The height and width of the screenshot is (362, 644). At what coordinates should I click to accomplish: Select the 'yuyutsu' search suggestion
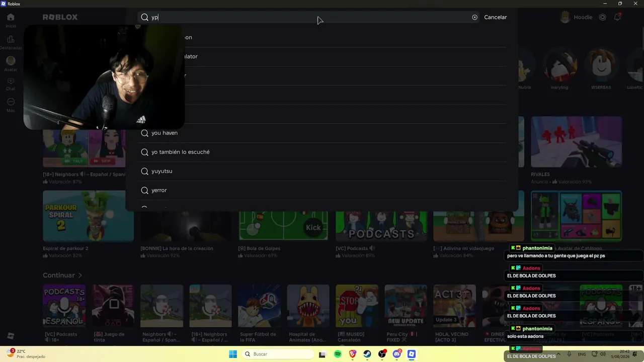tap(322, 171)
